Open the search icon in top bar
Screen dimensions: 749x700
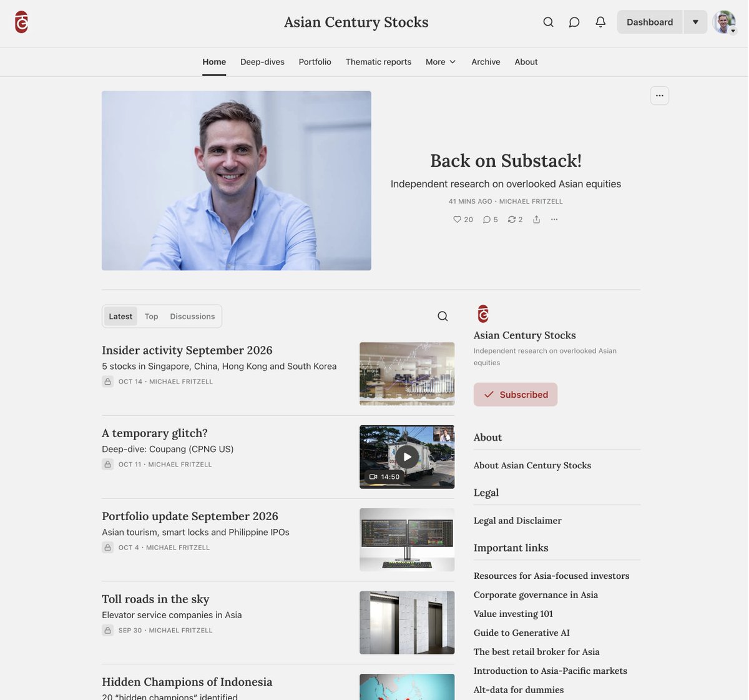(x=548, y=22)
